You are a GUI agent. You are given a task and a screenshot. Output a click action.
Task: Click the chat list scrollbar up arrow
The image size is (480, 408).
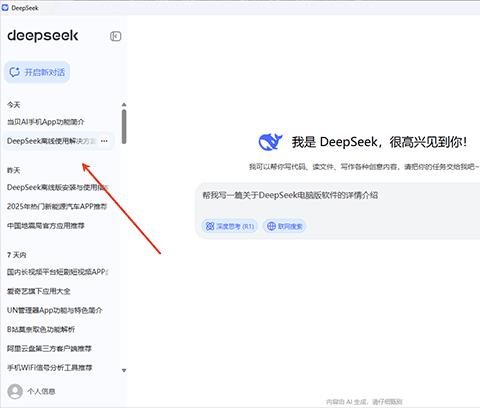[x=124, y=105]
